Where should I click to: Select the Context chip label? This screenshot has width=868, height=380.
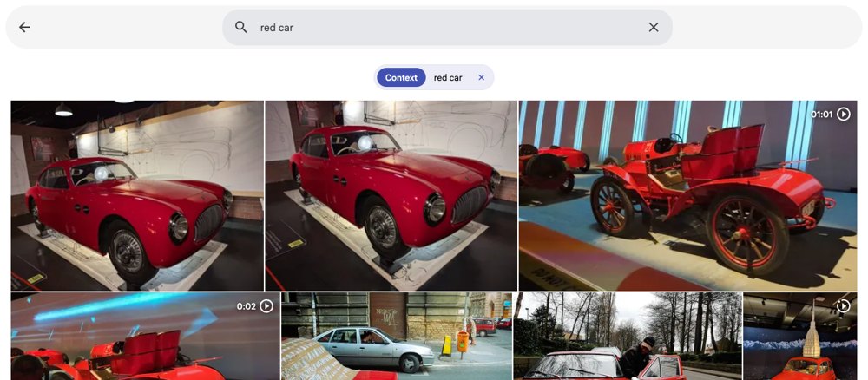tap(401, 77)
